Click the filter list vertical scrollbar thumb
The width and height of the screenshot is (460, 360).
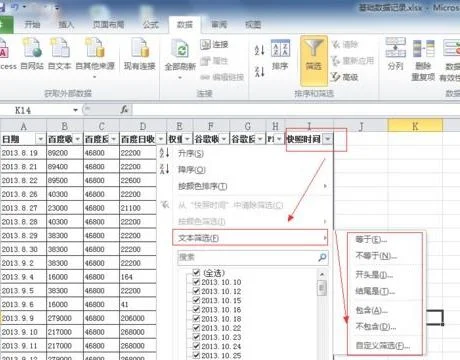(322, 288)
